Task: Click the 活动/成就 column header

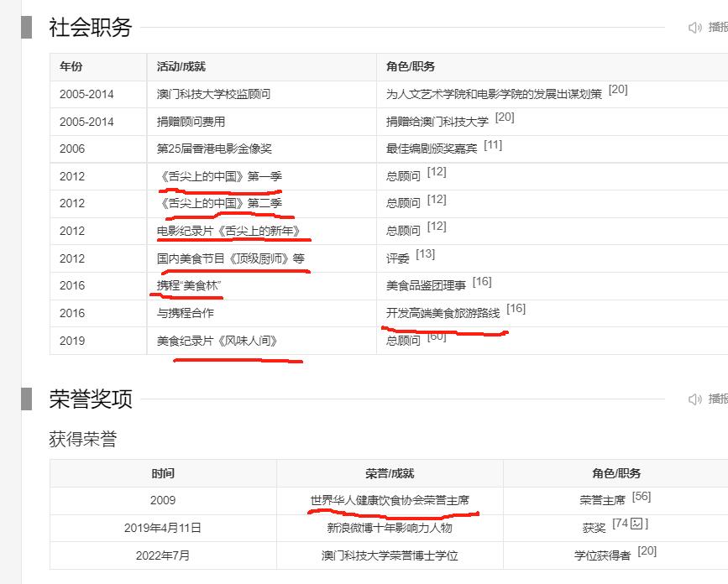Action: coord(181,67)
